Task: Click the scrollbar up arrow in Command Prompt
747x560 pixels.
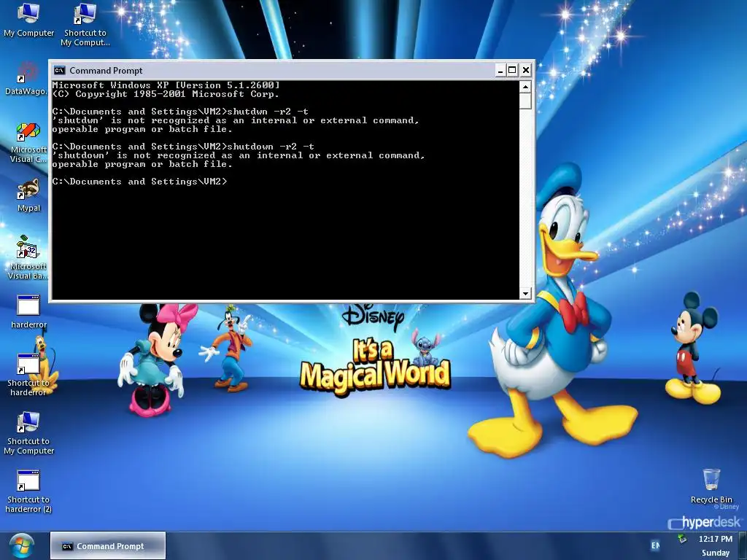Action: [525, 87]
